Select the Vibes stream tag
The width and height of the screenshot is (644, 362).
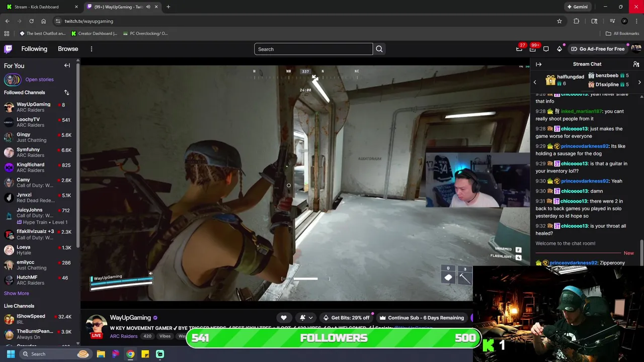click(x=165, y=336)
